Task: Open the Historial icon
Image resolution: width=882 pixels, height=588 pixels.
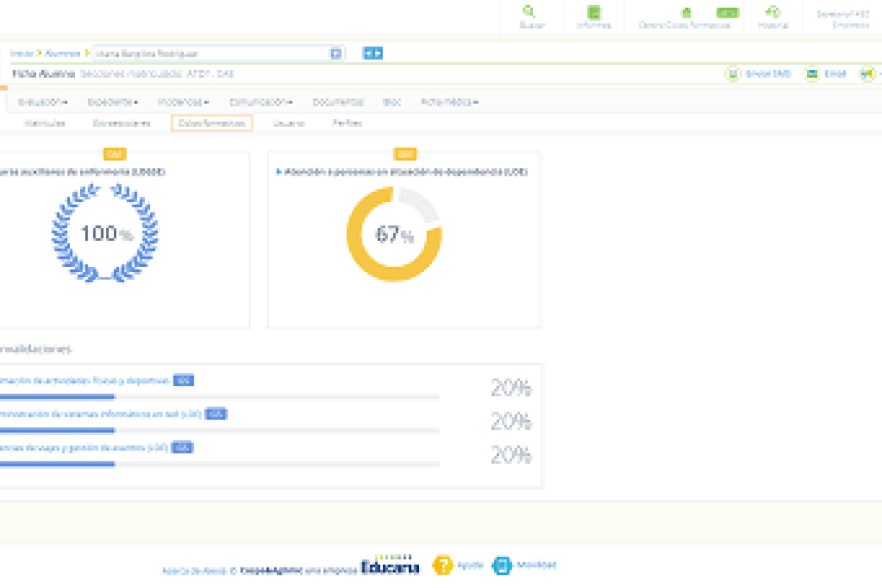Action: pyautogui.click(x=772, y=12)
